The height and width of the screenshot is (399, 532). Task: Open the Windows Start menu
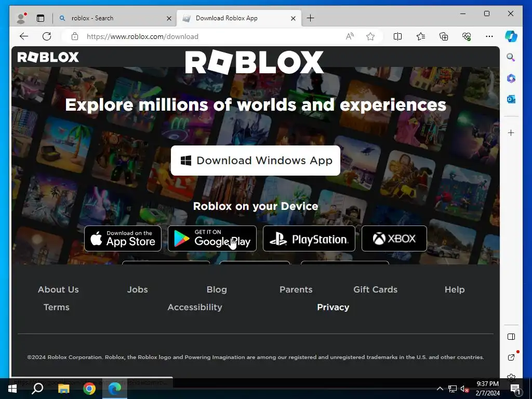[12, 389]
